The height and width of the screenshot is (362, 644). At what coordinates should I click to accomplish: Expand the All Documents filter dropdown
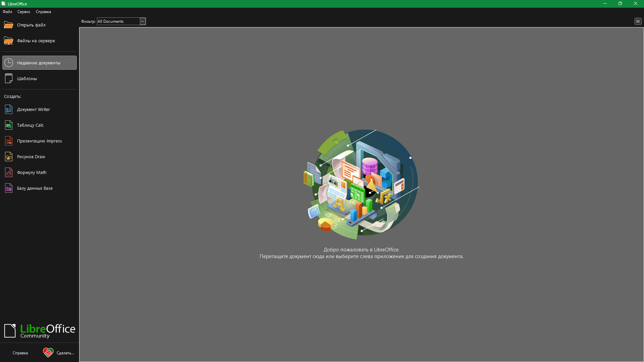[143, 21]
